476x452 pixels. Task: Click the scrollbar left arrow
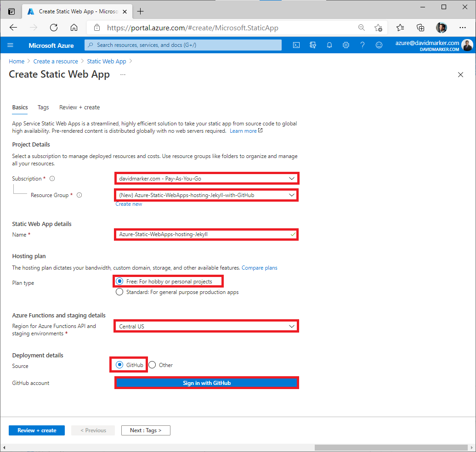[x=4, y=448]
